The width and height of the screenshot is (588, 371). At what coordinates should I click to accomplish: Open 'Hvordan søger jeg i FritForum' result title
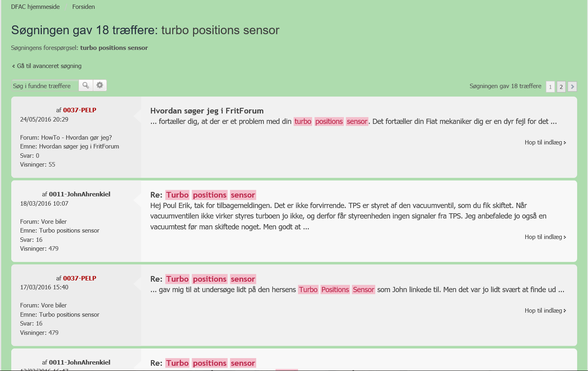click(207, 111)
